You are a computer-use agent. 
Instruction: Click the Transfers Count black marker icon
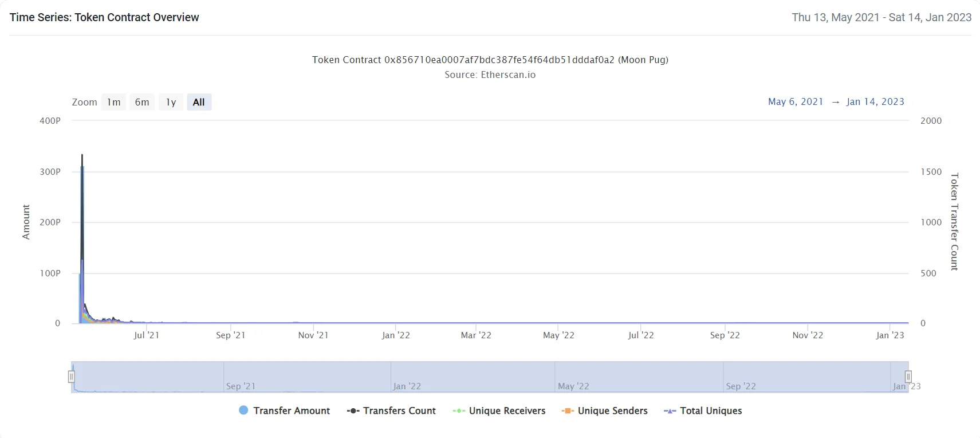tap(353, 411)
